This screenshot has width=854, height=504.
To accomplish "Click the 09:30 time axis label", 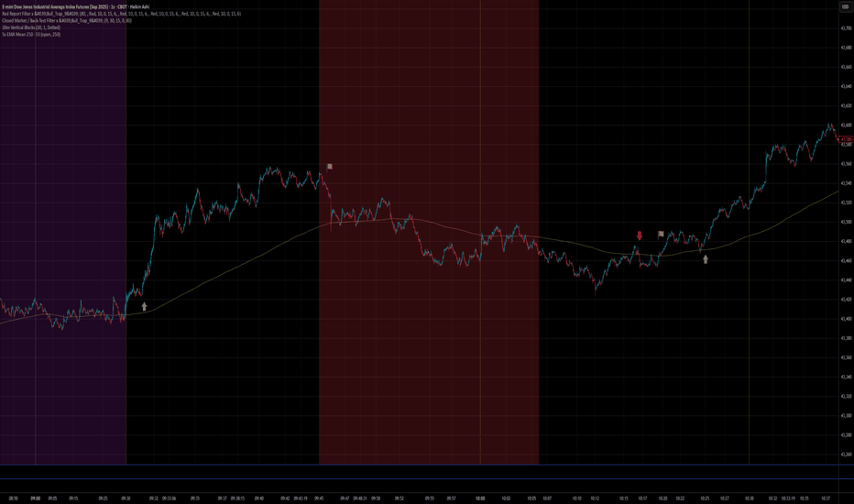I will tap(126, 499).
